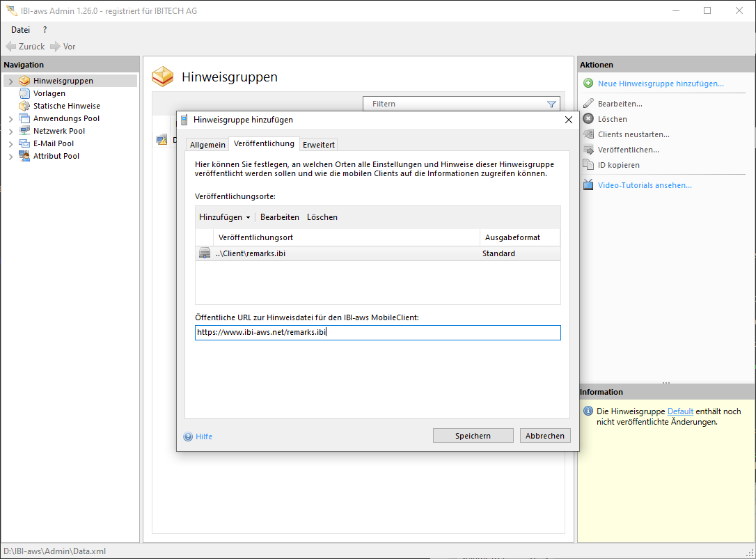The width and height of the screenshot is (756, 559).
Task: Open the Hinzufügen dropdown in dialog
Action: [x=225, y=217]
